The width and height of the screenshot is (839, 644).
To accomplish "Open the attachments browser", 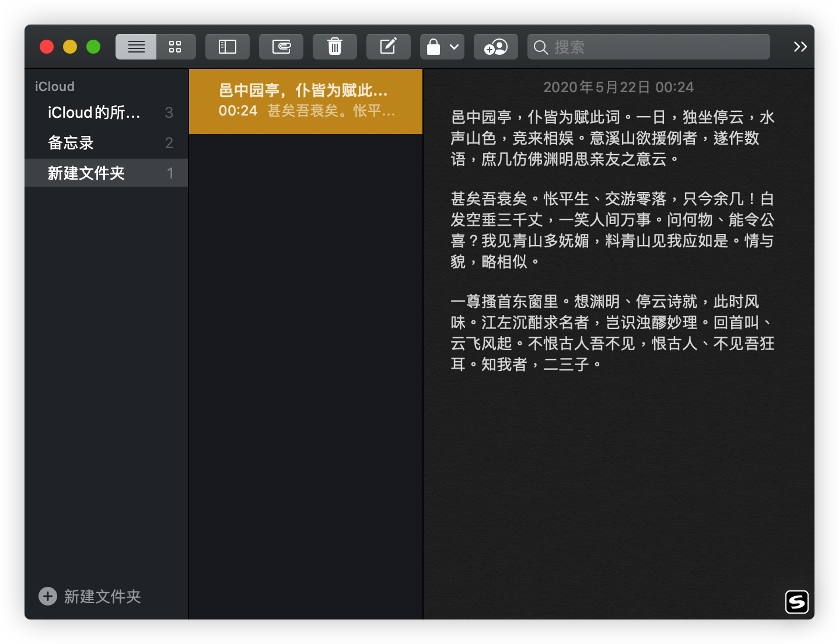I will pyautogui.click(x=281, y=47).
